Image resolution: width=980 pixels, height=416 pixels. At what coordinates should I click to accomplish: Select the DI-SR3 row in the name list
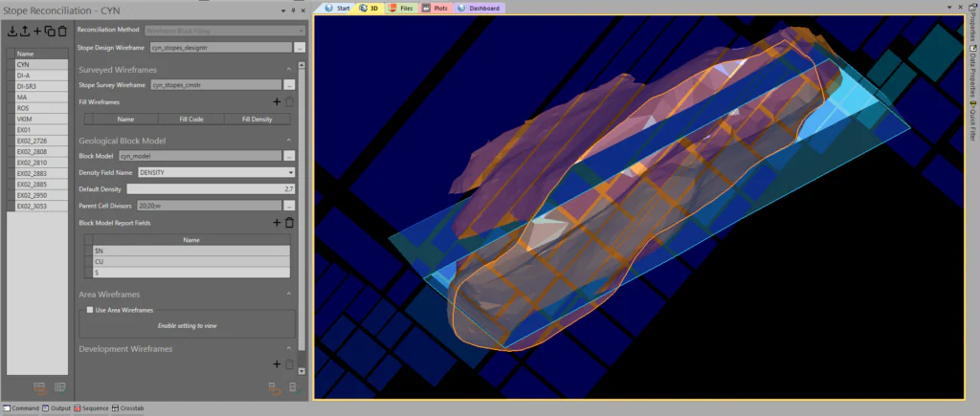click(x=41, y=86)
